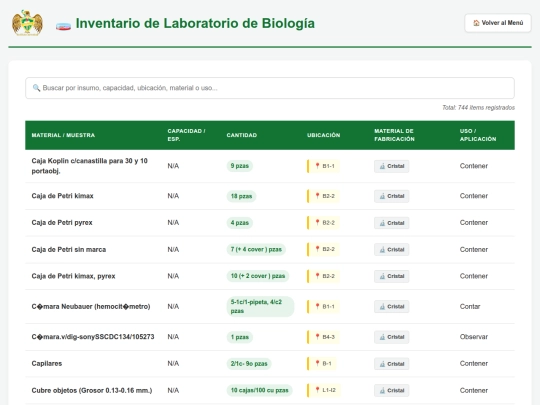Select the 9 pzas quantity badge

[x=240, y=166]
